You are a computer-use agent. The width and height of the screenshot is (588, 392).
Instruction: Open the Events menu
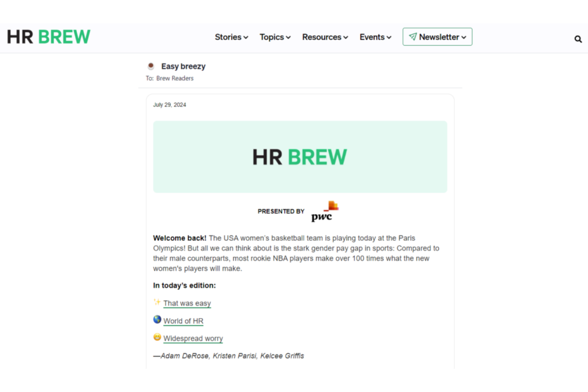[376, 37]
